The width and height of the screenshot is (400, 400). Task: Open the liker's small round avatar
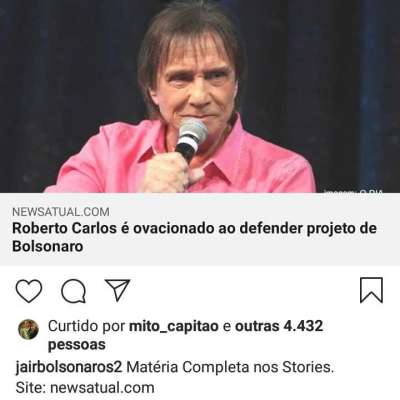tap(28, 329)
